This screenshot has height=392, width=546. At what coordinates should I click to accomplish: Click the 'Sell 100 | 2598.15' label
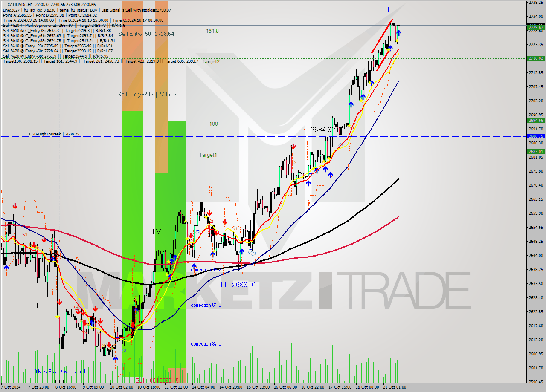click(157, 380)
